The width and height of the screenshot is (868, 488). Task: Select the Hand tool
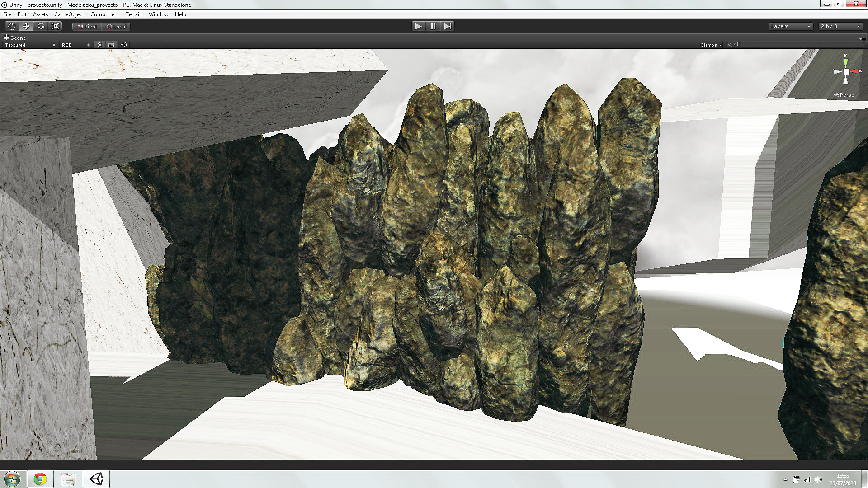11,26
